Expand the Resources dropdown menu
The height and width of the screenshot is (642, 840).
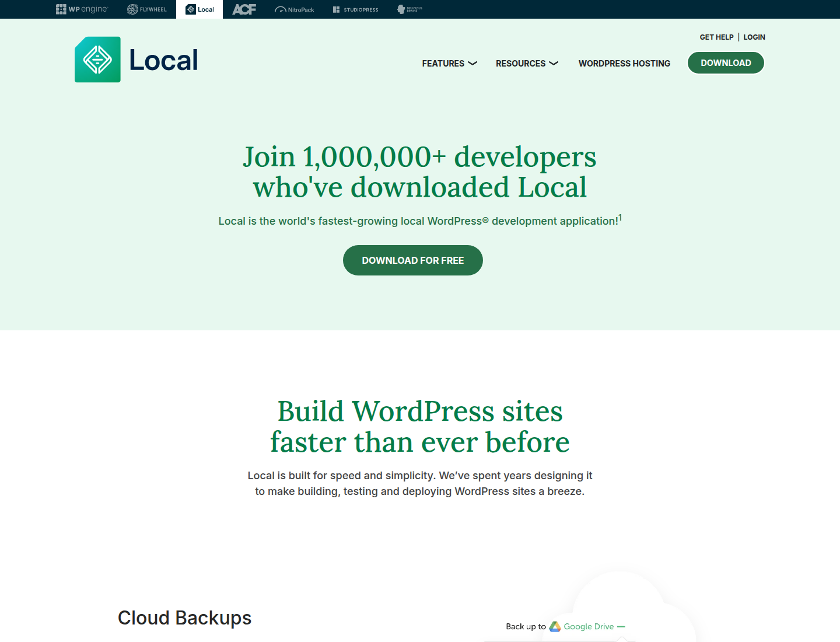[x=527, y=63]
